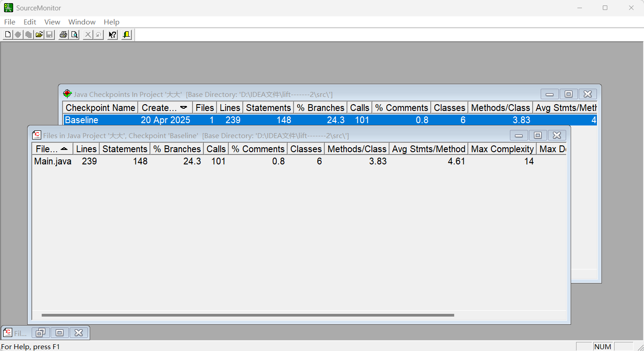Click % Branches header in Checkpoints window
Viewport: 644px width, 351px height.
click(321, 108)
